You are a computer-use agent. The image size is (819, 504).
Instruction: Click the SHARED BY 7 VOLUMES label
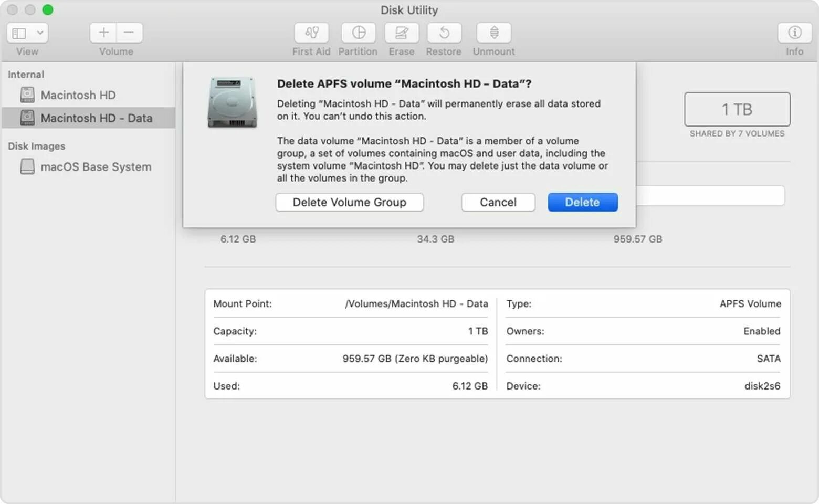pos(737,133)
